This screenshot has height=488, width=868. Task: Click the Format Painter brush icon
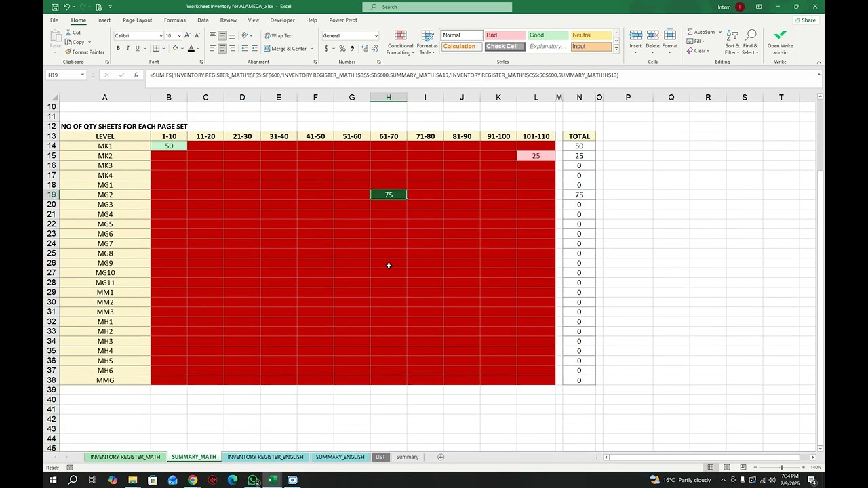(x=68, y=52)
